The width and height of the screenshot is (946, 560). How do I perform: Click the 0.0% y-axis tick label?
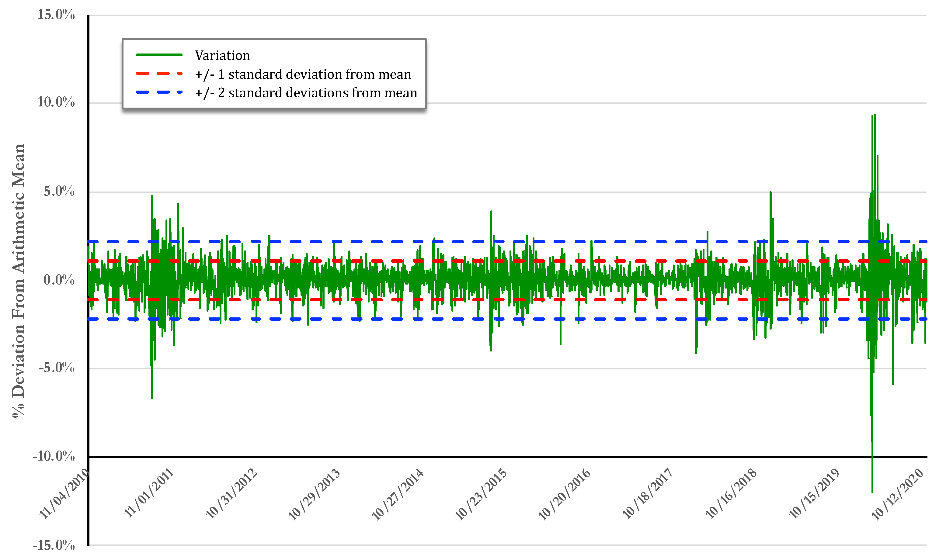59,280
